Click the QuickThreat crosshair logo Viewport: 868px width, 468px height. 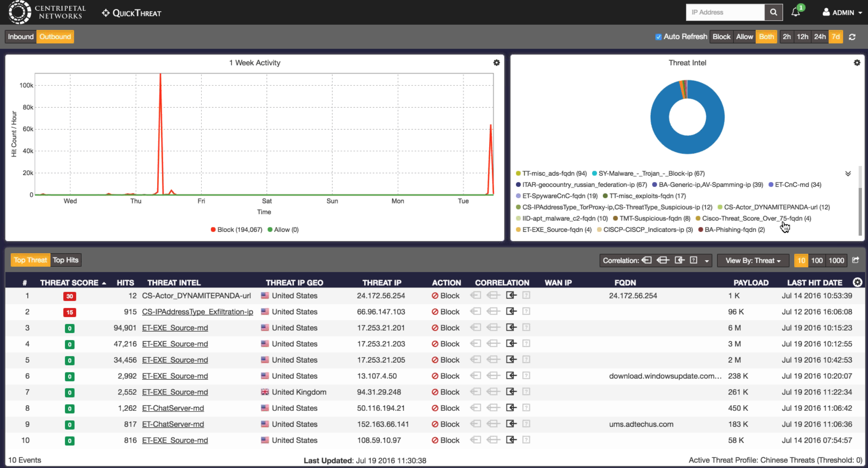click(106, 13)
